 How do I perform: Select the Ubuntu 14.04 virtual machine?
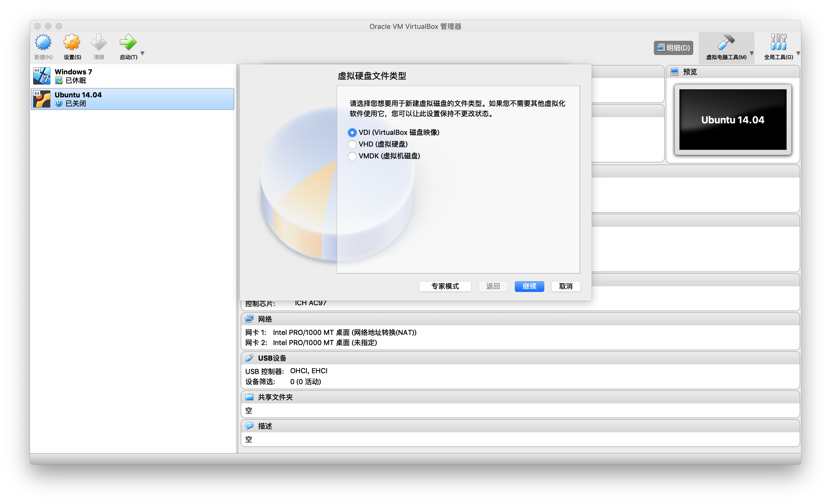[x=133, y=99]
